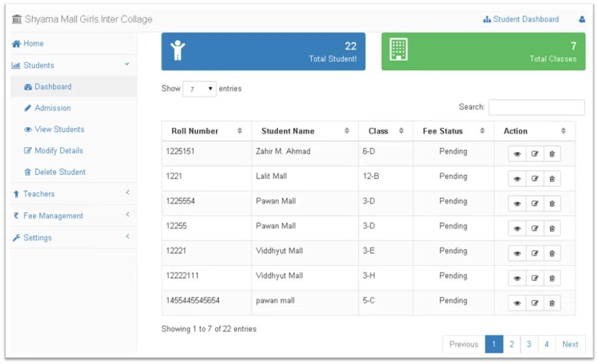Click the view eye icon for Zahir M. Ahmad

pyautogui.click(x=517, y=154)
